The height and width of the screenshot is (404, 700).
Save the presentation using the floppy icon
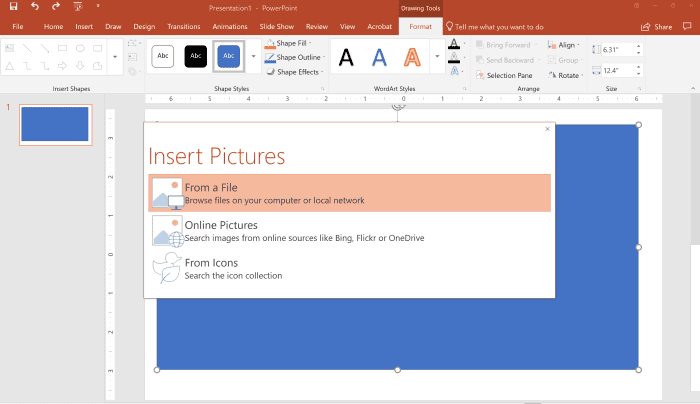(13, 6)
